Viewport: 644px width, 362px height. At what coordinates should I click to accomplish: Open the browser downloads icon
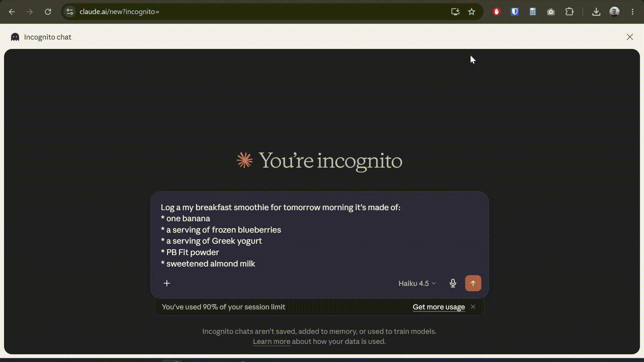[x=596, y=12]
